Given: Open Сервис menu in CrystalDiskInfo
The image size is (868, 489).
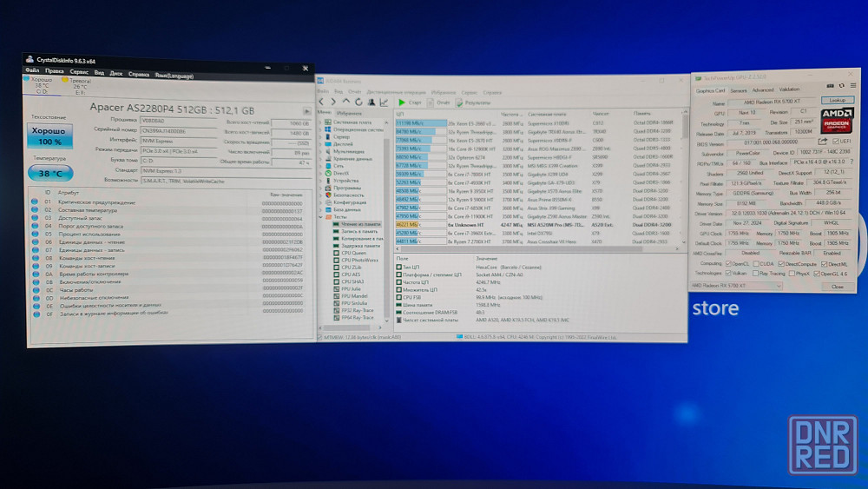Looking at the screenshot, I should [79, 72].
